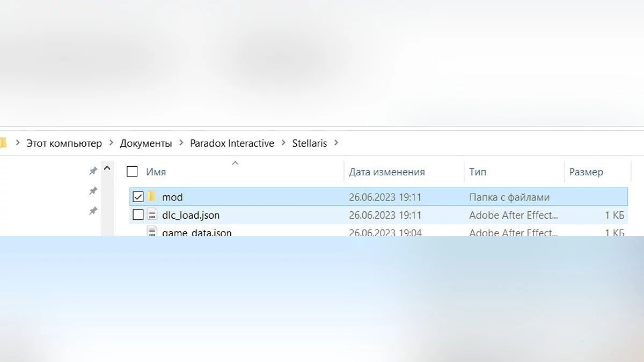644x362 pixels.
Task: Expand chevron after Paradox Interactive breadcrumb
Action: (x=283, y=143)
